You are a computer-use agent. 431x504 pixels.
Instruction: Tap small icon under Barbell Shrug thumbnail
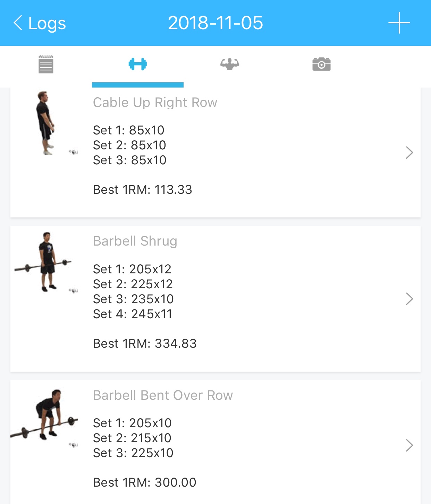74,290
